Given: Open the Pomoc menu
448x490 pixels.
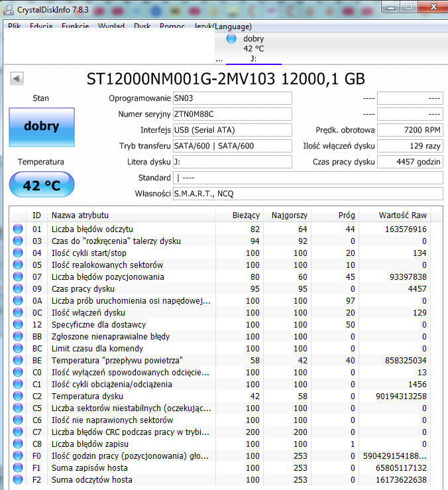Looking at the screenshot, I should click(x=172, y=27).
